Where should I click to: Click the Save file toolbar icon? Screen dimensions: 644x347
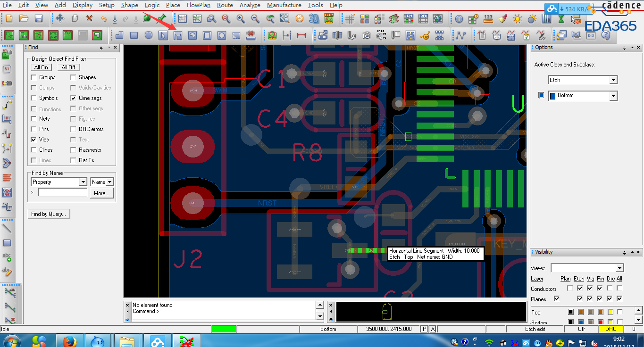point(39,19)
